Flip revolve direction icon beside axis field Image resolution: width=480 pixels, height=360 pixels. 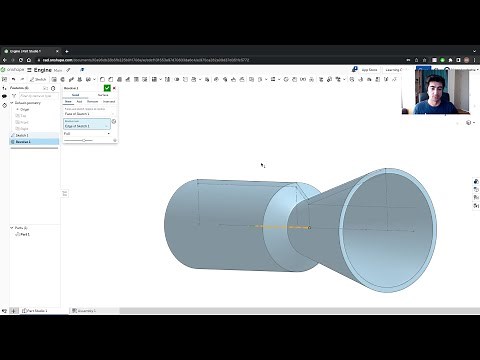click(x=114, y=122)
